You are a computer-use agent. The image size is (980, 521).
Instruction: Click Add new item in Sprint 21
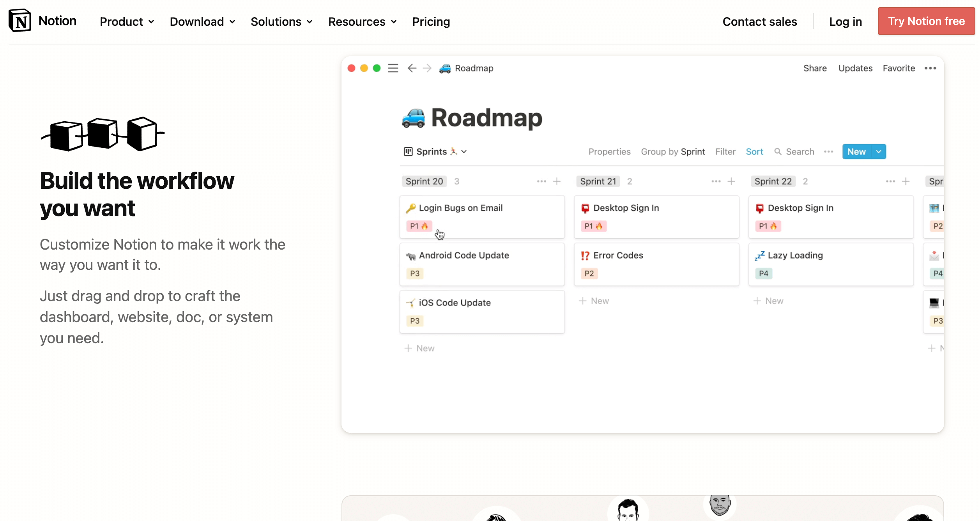point(594,301)
